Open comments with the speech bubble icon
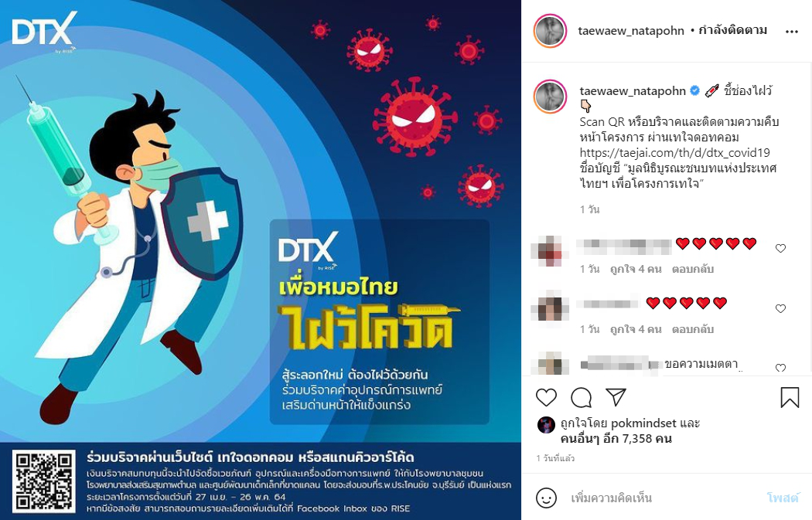The width and height of the screenshot is (812, 520). (x=581, y=397)
